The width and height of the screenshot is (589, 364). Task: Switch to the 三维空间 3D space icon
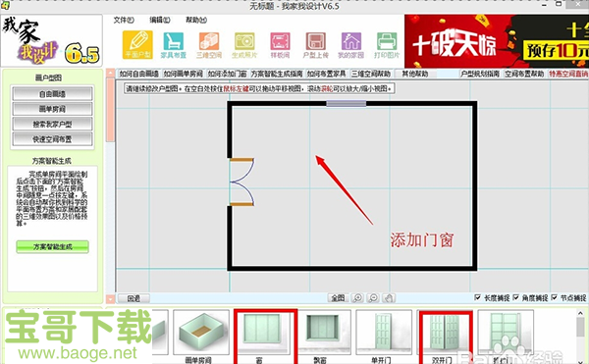click(209, 45)
